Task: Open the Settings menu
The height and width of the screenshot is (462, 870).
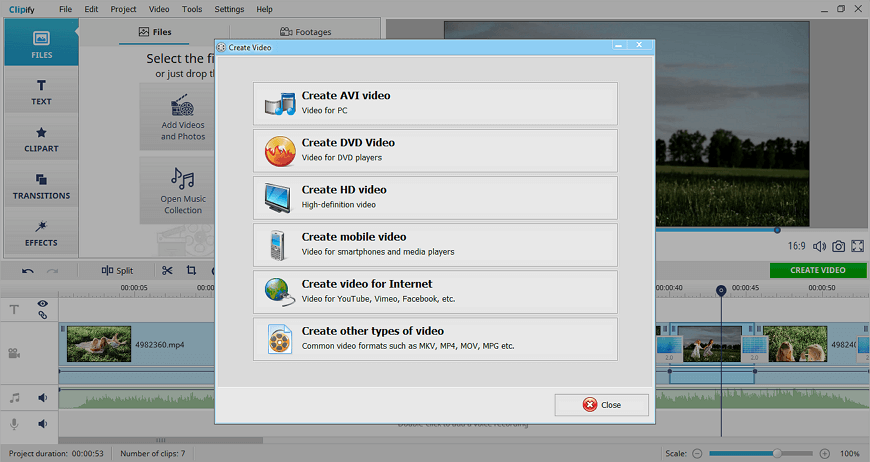Action: point(229,9)
